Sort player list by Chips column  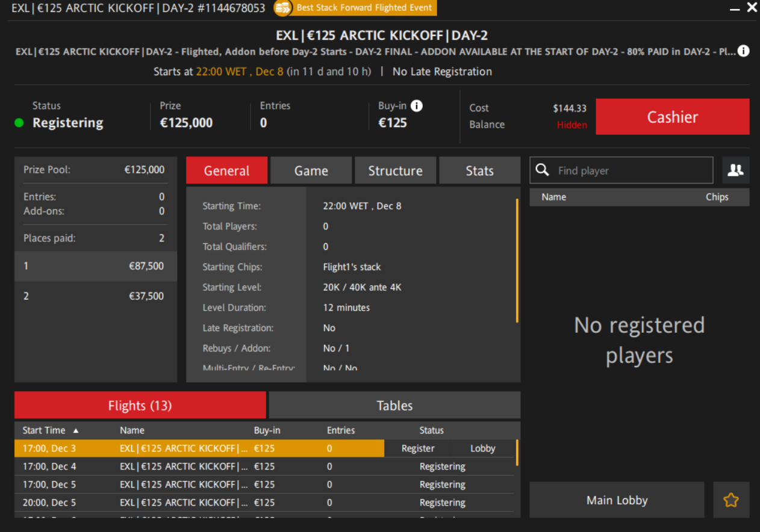click(717, 197)
